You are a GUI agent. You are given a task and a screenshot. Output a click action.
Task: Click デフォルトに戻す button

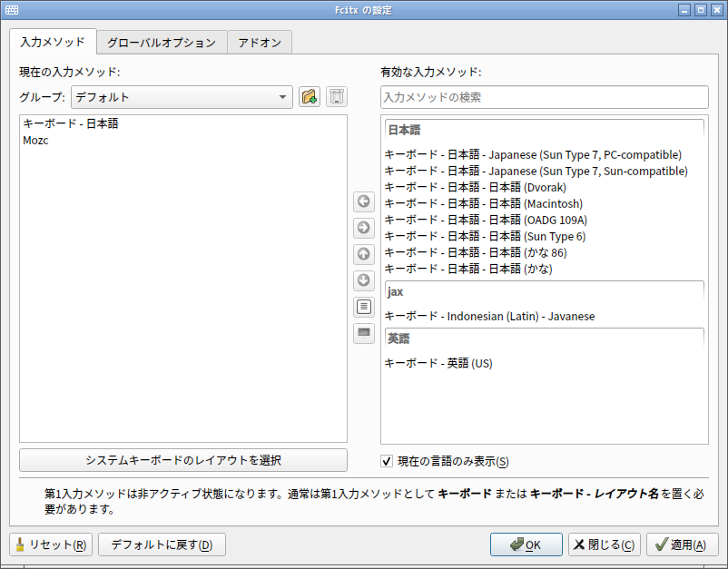[162, 544]
